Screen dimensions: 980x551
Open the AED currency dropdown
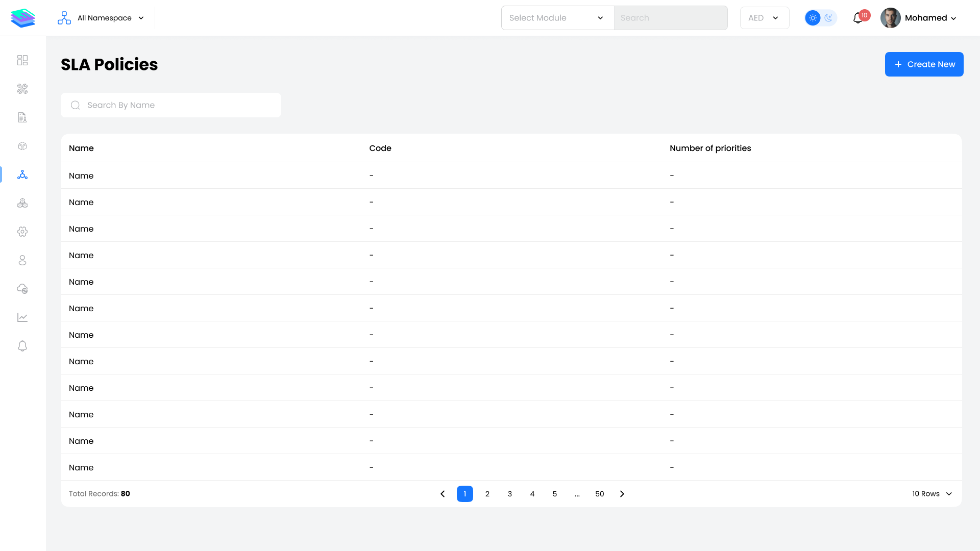(765, 18)
